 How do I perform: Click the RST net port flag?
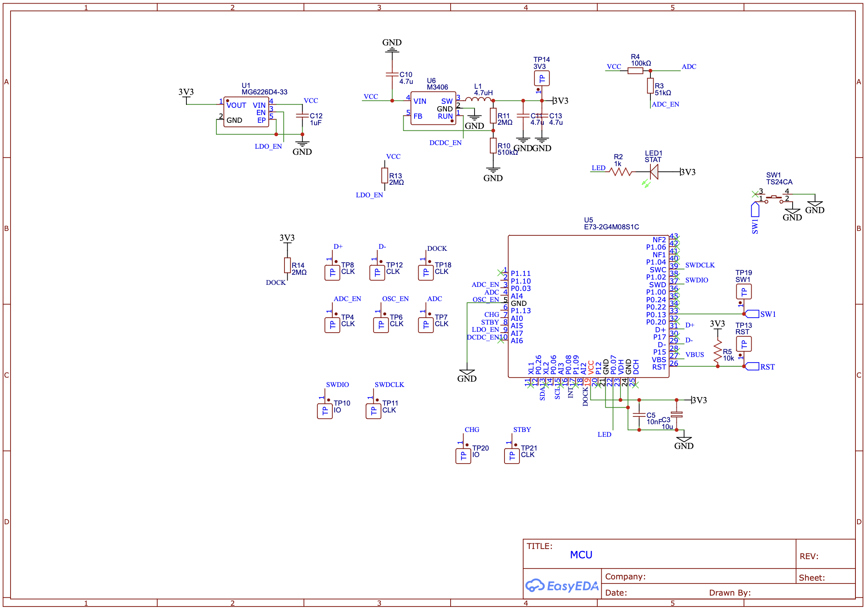click(x=753, y=366)
